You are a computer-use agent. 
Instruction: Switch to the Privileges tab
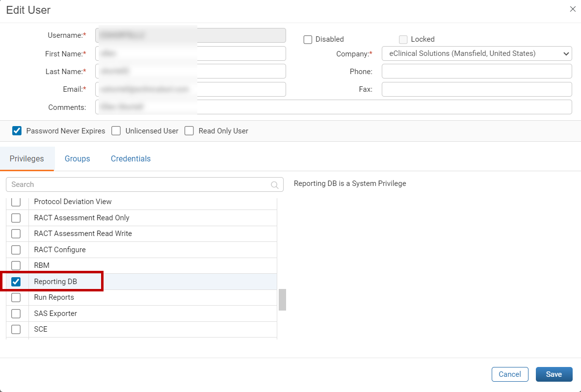click(26, 158)
